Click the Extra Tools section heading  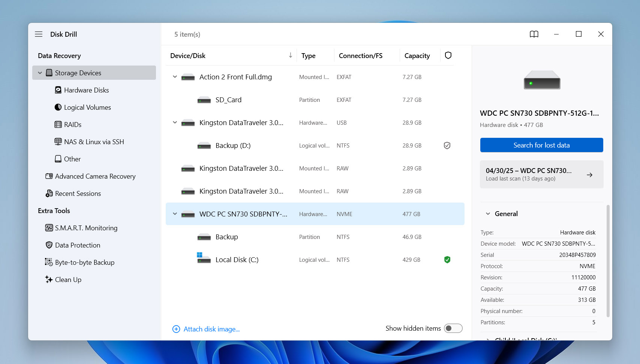click(x=54, y=211)
